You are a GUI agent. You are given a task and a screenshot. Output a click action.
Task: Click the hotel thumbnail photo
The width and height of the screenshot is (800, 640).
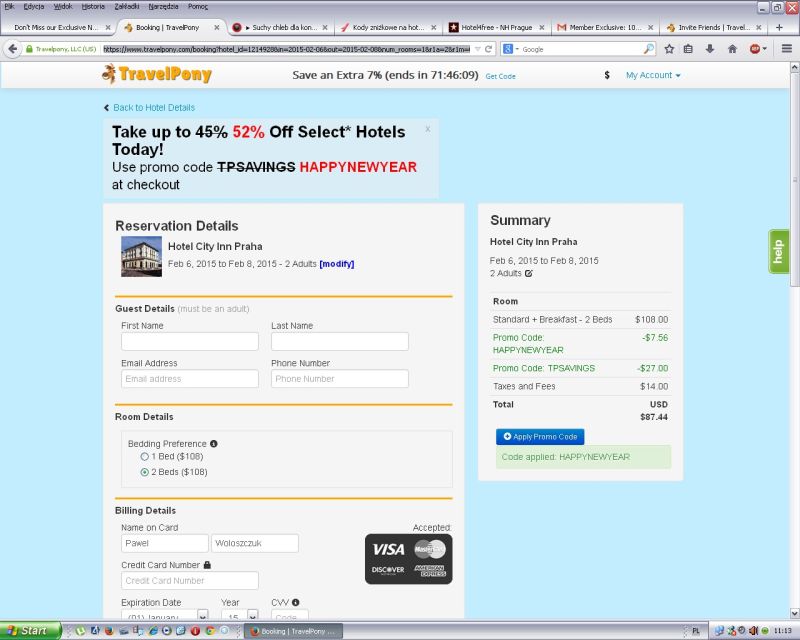click(x=141, y=256)
